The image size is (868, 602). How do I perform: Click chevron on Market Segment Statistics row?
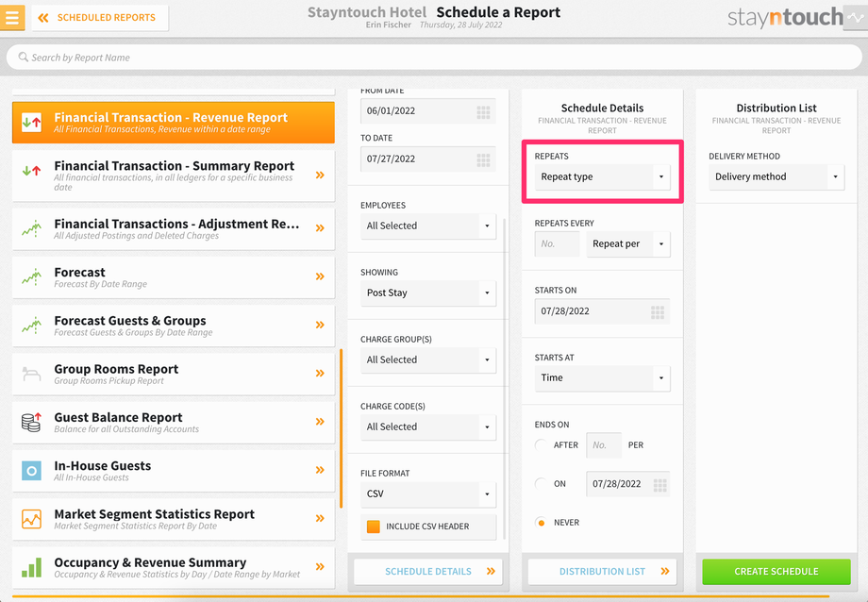(x=320, y=518)
